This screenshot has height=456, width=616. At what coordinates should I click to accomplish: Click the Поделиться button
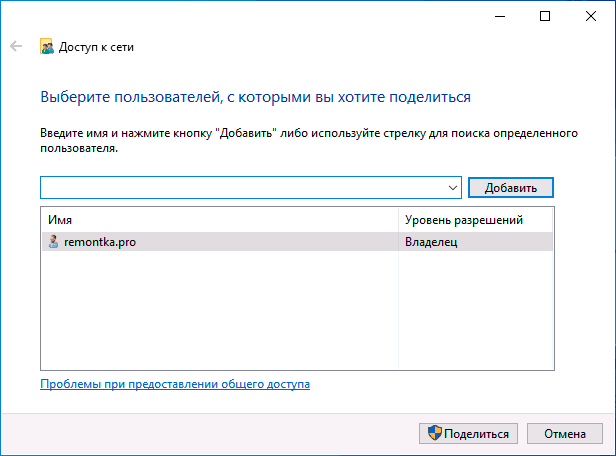pos(468,434)
